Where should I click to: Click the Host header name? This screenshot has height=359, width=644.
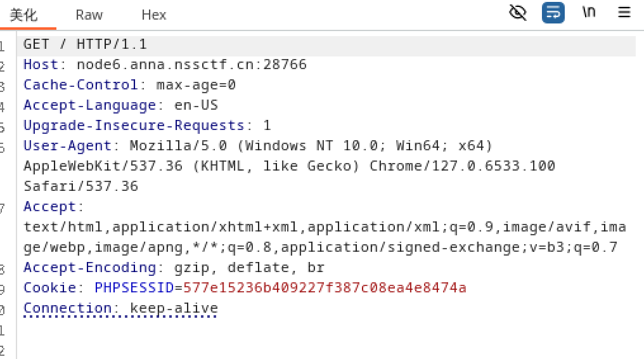[x=41, y=65]
